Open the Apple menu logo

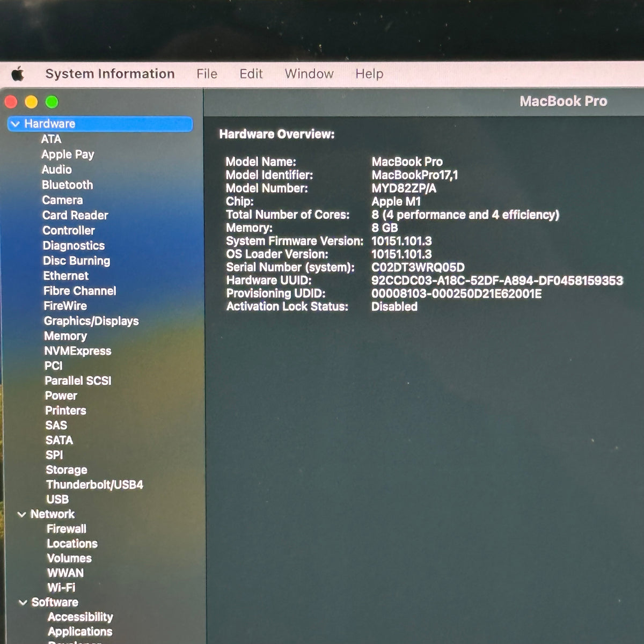point(18,74)
